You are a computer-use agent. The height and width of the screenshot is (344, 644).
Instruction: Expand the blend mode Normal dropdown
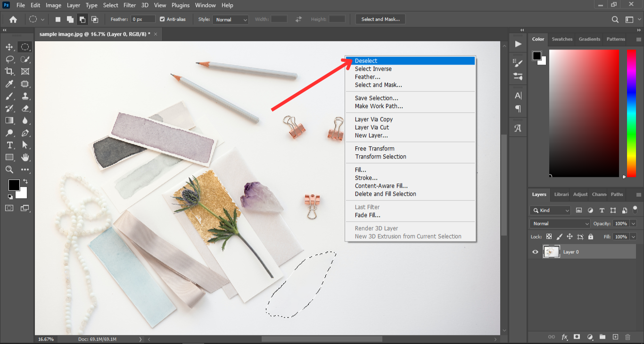coord(560,224)
